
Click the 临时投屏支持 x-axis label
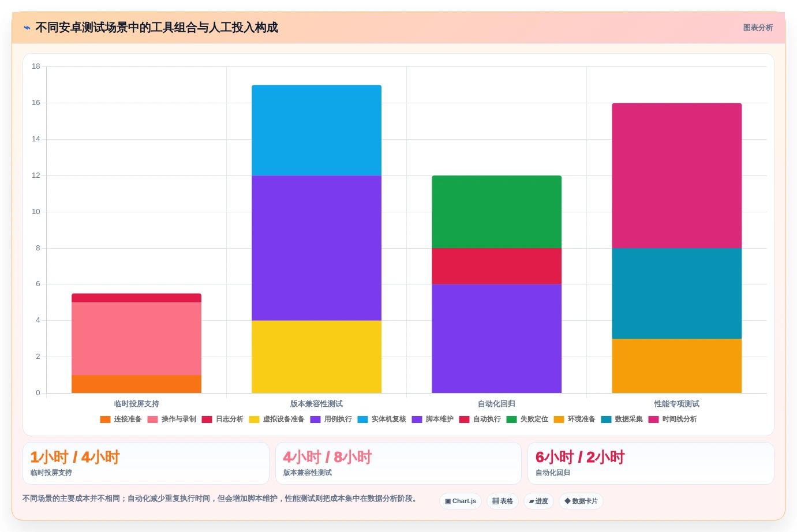tap(136, 404)
